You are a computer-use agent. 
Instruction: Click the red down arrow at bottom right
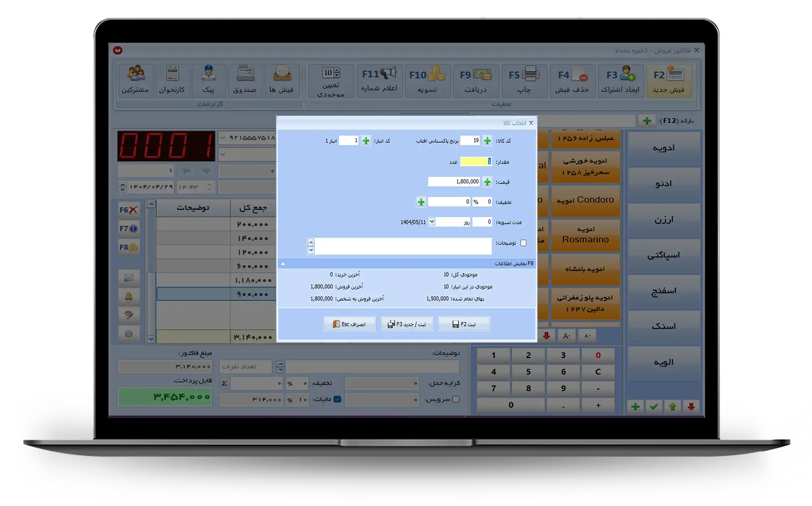(x=691, y=406)
